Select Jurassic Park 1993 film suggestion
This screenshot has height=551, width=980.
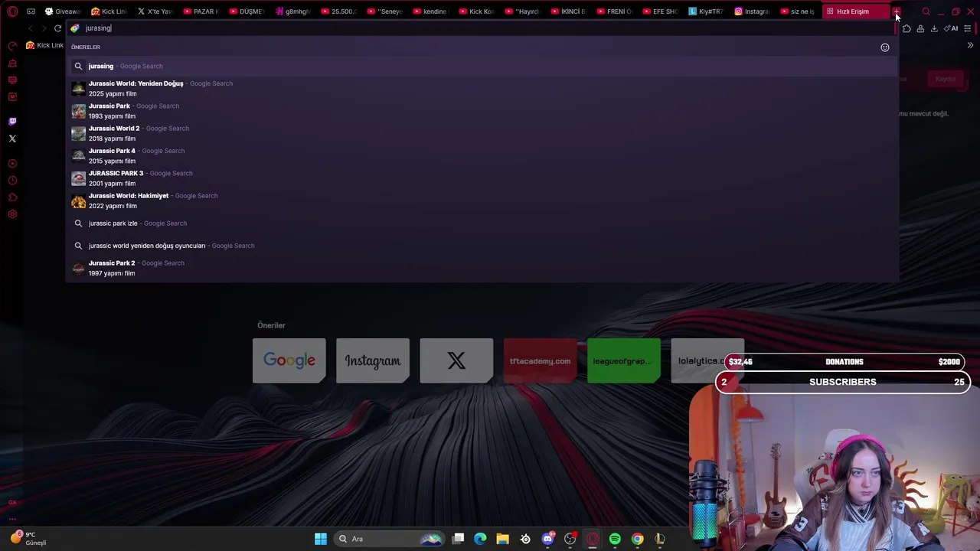tap(482, 111)
